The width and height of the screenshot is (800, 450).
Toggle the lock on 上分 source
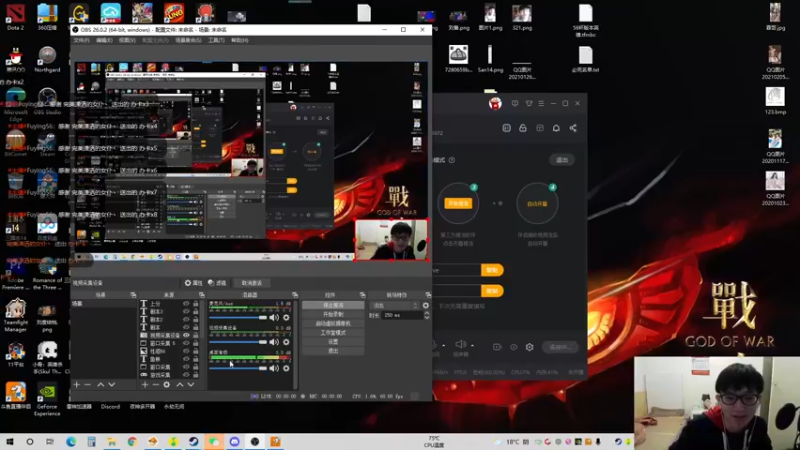point(195,304)
